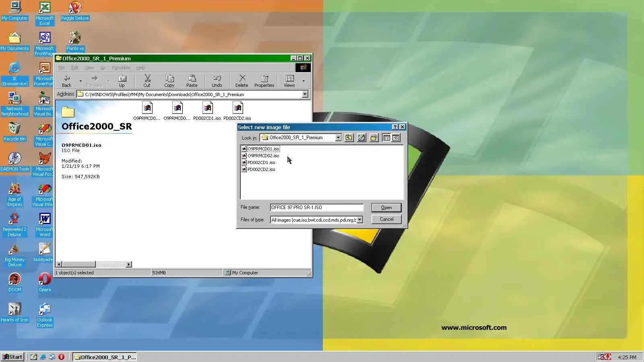Select the Hearts of Iron desktop icon
Image resolution: width=644 pixels, height=362 pixels.
[15, 313]
